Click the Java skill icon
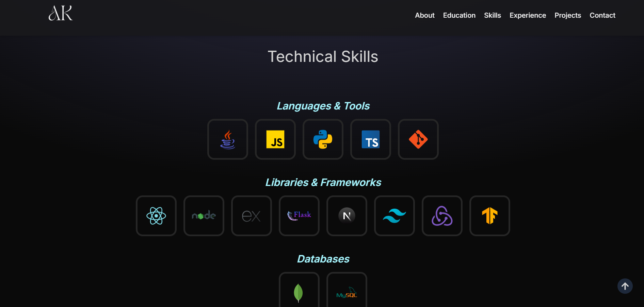 coord(228,139)
